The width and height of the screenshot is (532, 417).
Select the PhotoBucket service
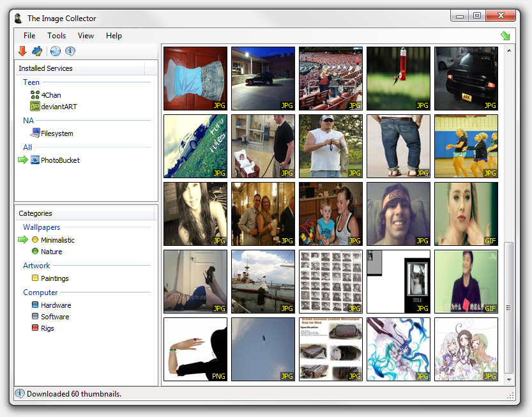click(60, 160)
